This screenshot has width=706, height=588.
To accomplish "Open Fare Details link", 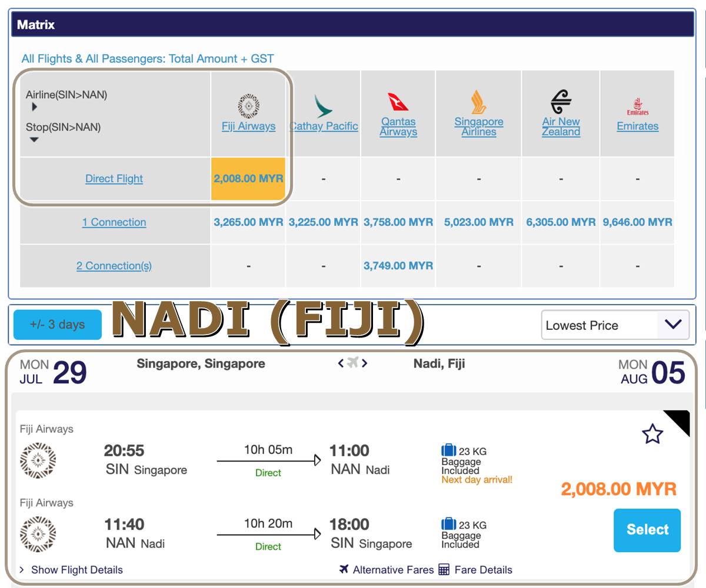I will pyautogui.click(x=483, y=570).
